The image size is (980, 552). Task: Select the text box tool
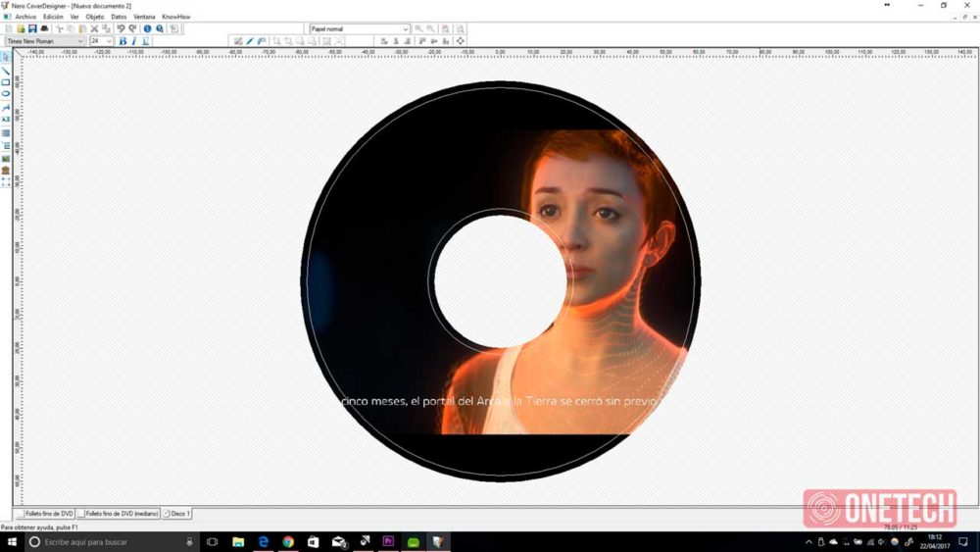click(6, 120)
